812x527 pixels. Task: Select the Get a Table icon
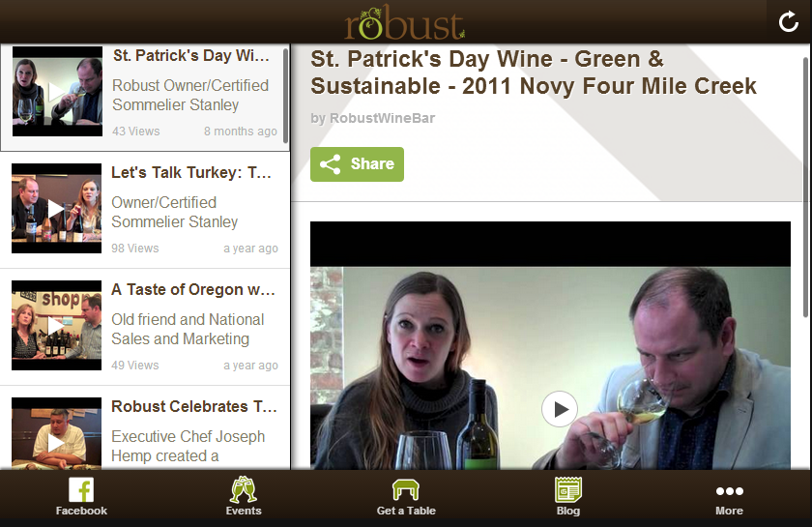pos(405,489)
